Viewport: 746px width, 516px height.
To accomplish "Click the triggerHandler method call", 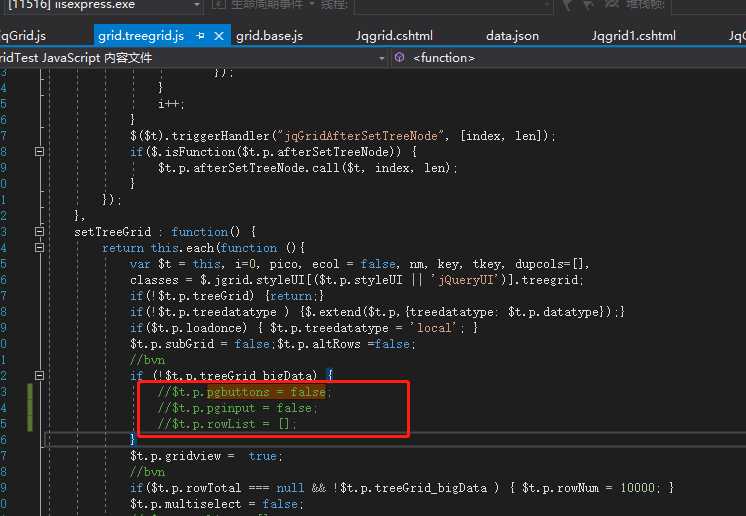I will click(x=221, y=136).
